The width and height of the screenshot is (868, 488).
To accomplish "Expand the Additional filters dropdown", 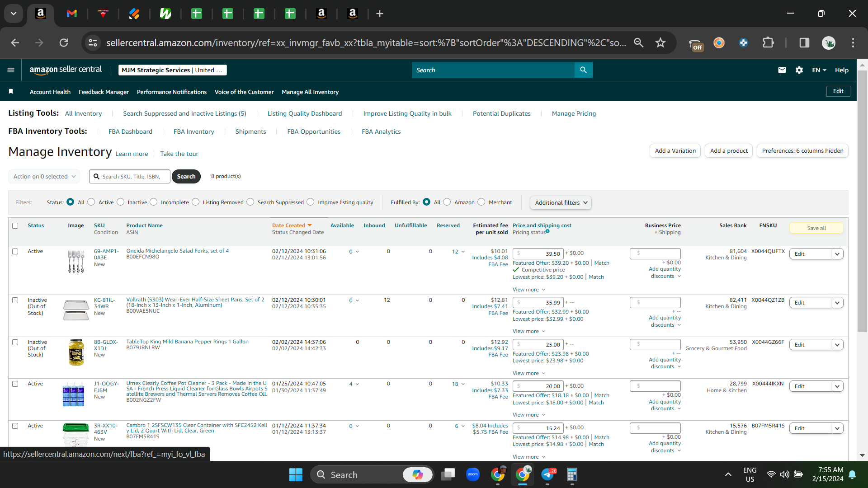I will point(561,202).
